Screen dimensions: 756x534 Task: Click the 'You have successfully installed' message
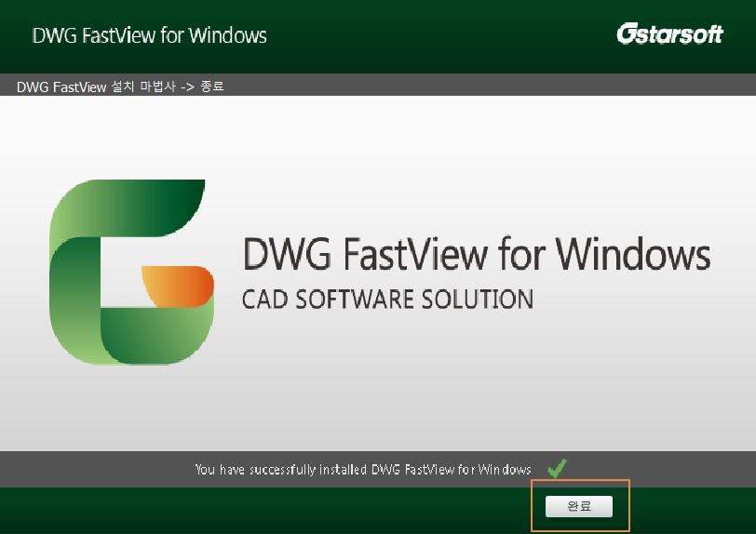(x=363, y=469)
